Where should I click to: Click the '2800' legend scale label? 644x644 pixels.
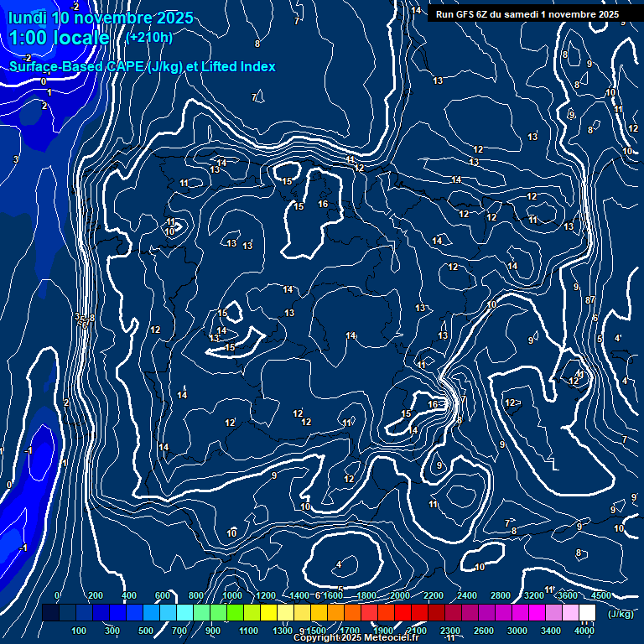(501, 595)
